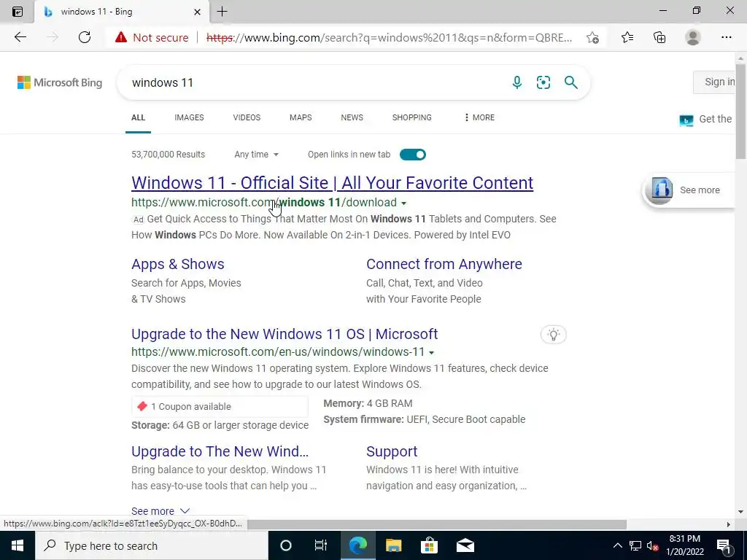Toggle Open links in new tab switch
This screenshot has width=747, height=560.
point(413,155)
